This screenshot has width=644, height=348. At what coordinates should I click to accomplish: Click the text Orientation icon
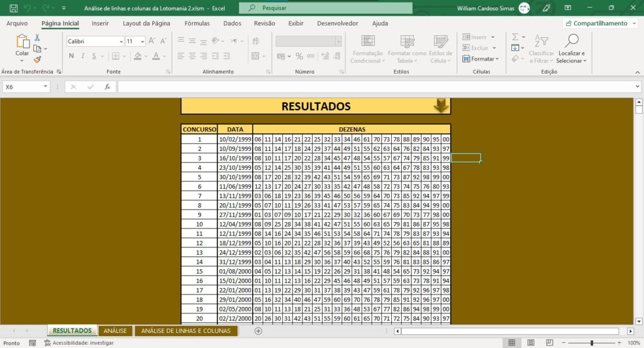(216, 41)
